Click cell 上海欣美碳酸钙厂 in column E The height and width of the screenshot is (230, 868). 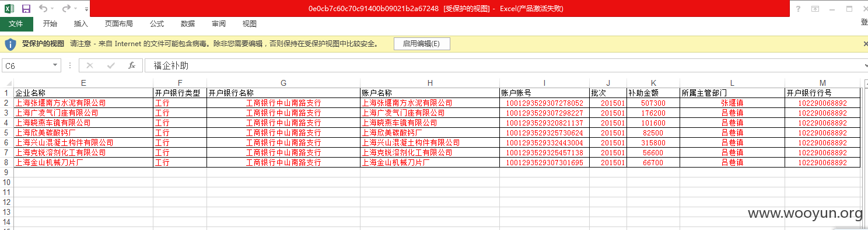(x=83, y=133)
